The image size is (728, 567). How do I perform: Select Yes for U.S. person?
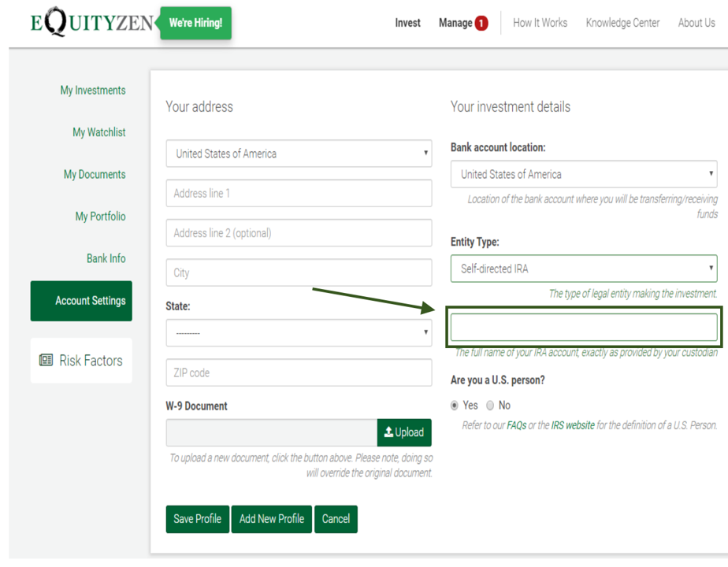pyautogui.click(x=455, y=406)
